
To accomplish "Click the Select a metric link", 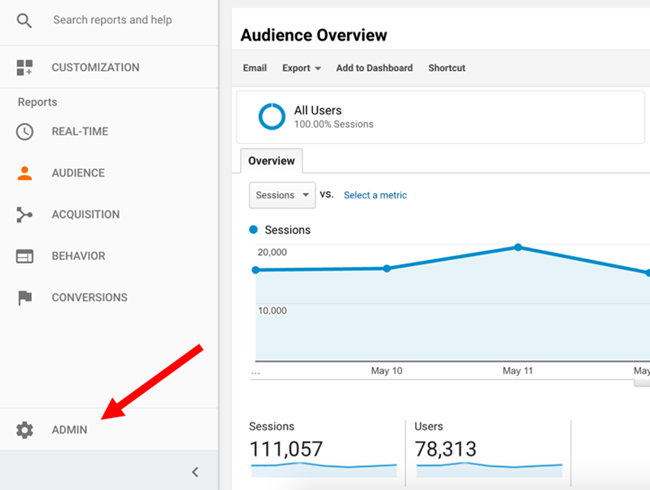I will click(x=375, y=195).
